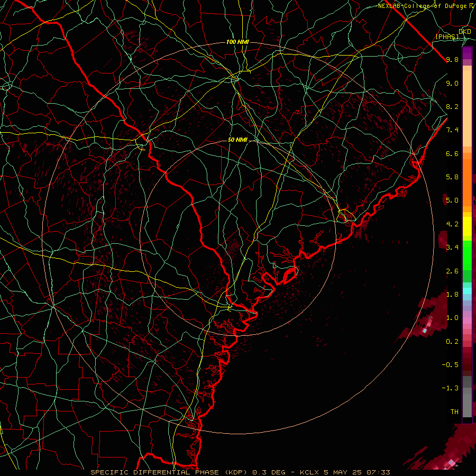The width and height of the screenshot is (476, 476).
Task: Click the KCLX radar site identifier
Action: (x=309, y=472)
